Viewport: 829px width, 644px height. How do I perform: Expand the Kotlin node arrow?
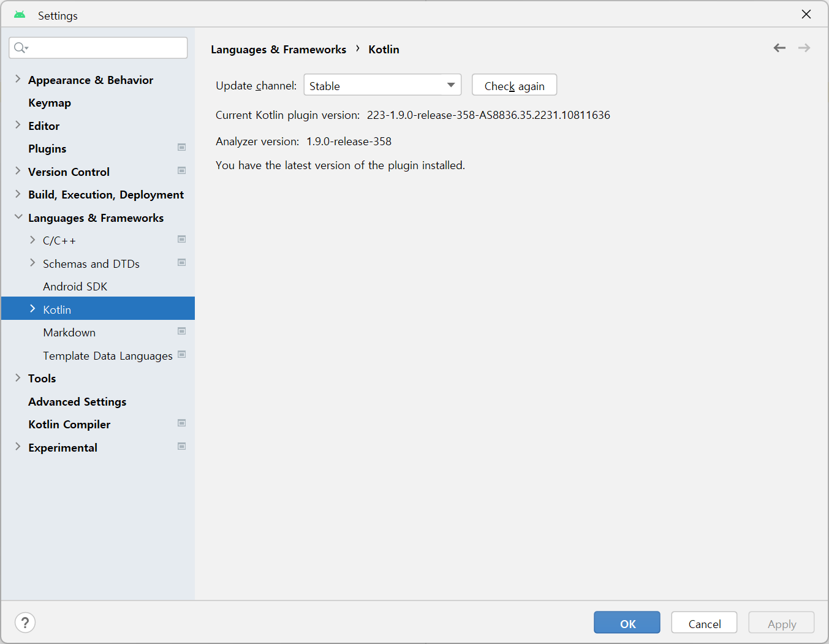click(32, 309)
